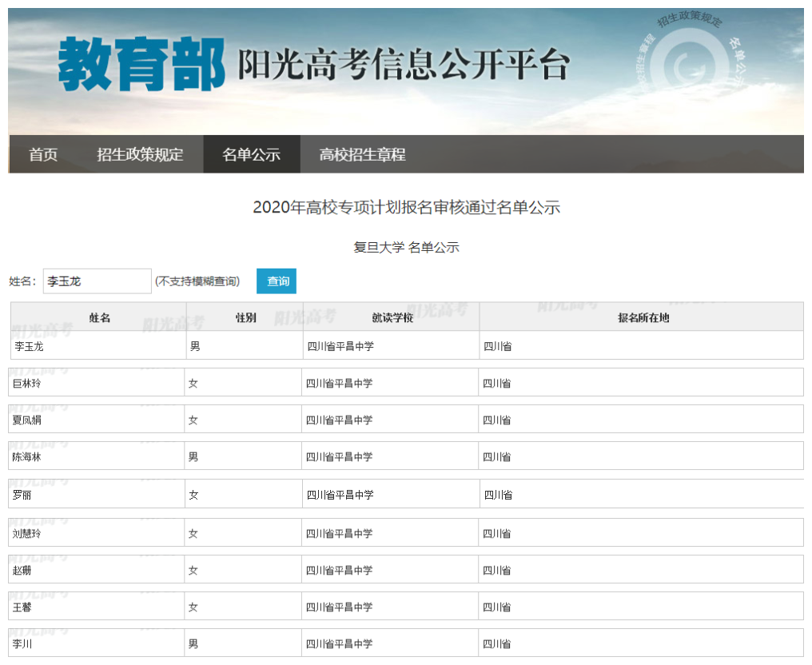Click the 四川省 location cell in 赵珊 row
This screenshot has height=665, width=812.
pos(641,570)
